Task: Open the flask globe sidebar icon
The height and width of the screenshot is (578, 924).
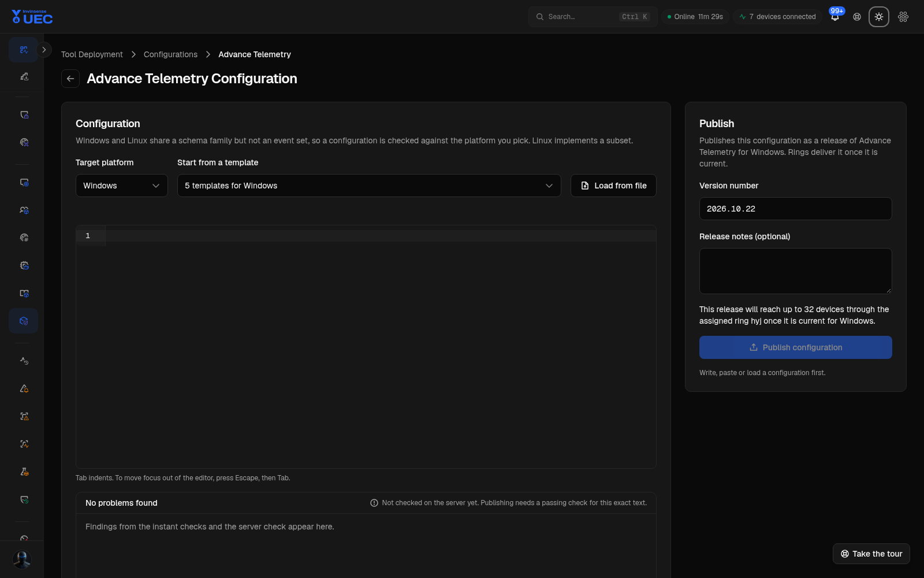Action: 24,472
